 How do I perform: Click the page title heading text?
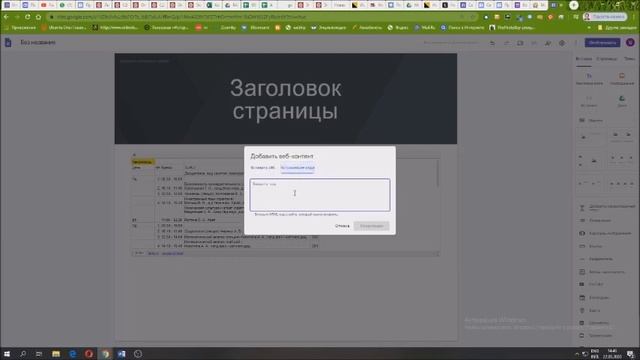[285, 99]
